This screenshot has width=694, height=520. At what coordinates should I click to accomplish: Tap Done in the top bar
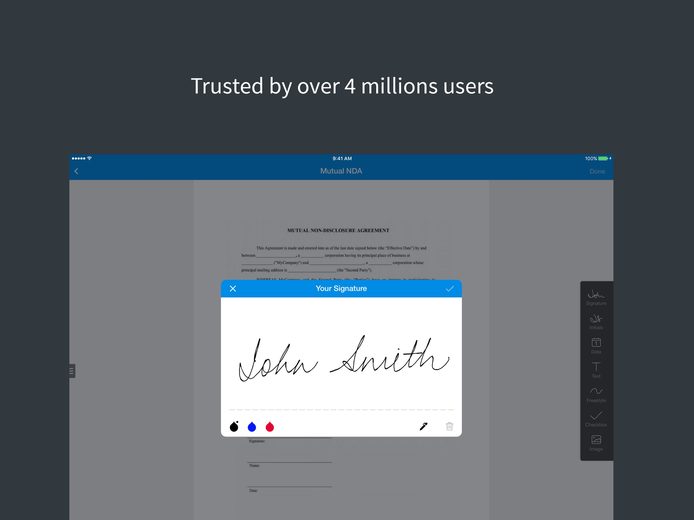tap(597, 171)
